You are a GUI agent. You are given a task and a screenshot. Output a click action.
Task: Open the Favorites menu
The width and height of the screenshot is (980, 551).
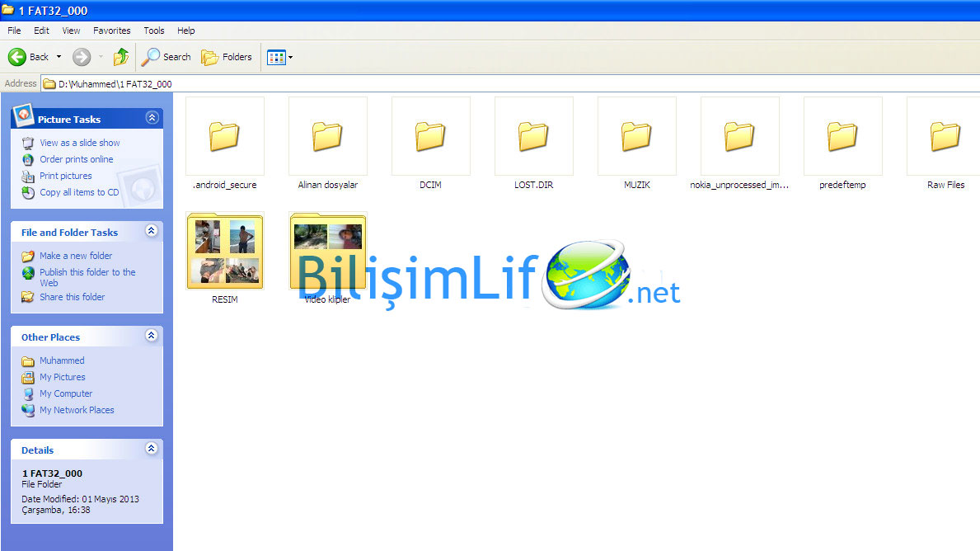click(x=111, y=31)
